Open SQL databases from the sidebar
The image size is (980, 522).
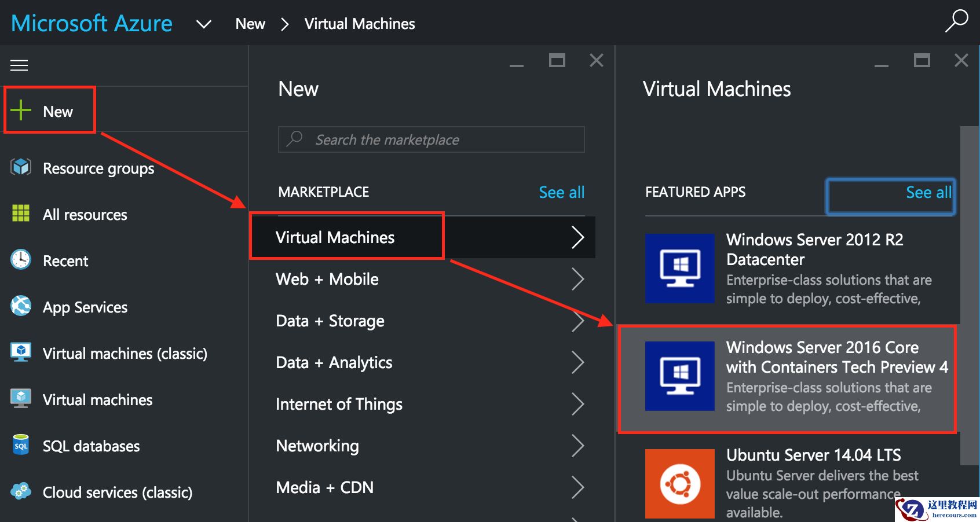(92, 446)
